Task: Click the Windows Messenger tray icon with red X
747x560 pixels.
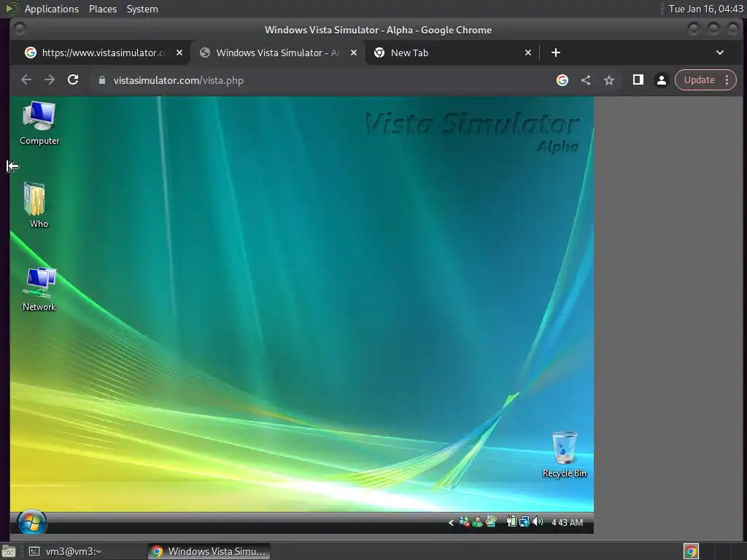Action: pos(465,522)
